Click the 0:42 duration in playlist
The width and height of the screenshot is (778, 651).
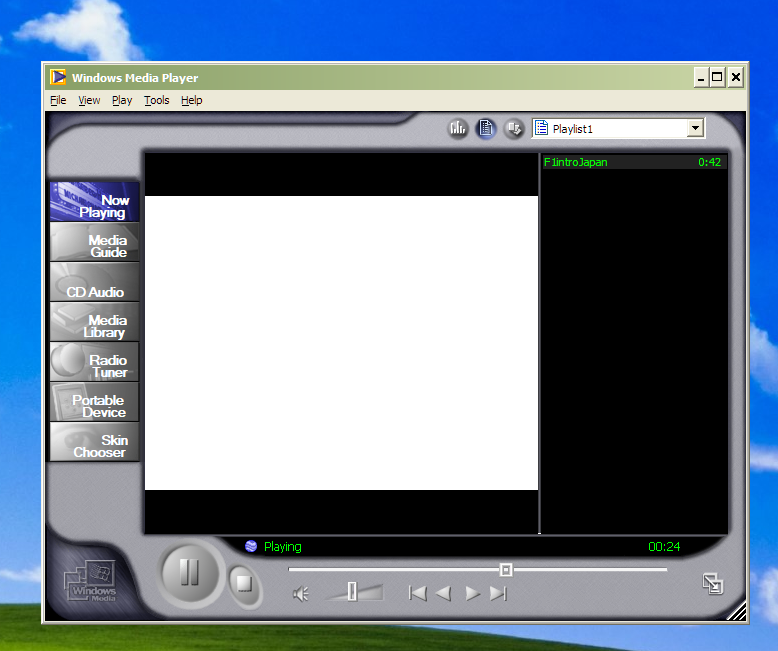coord(710,162)
